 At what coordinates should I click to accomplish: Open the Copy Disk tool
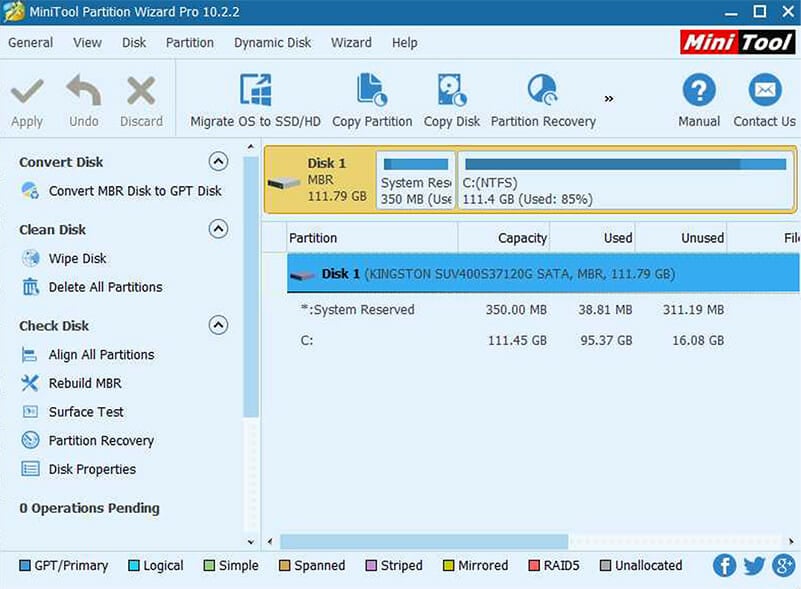tap(452, 100)
